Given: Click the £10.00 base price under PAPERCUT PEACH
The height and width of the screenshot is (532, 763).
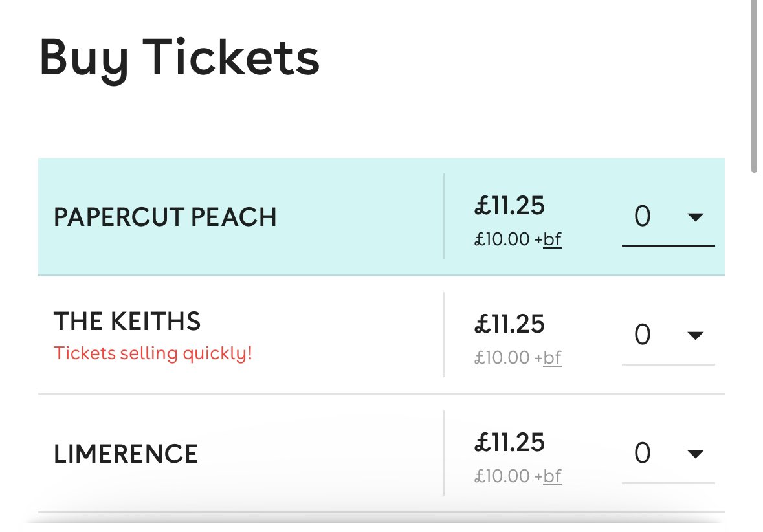Looking at the screenshot, I should 502,239.
